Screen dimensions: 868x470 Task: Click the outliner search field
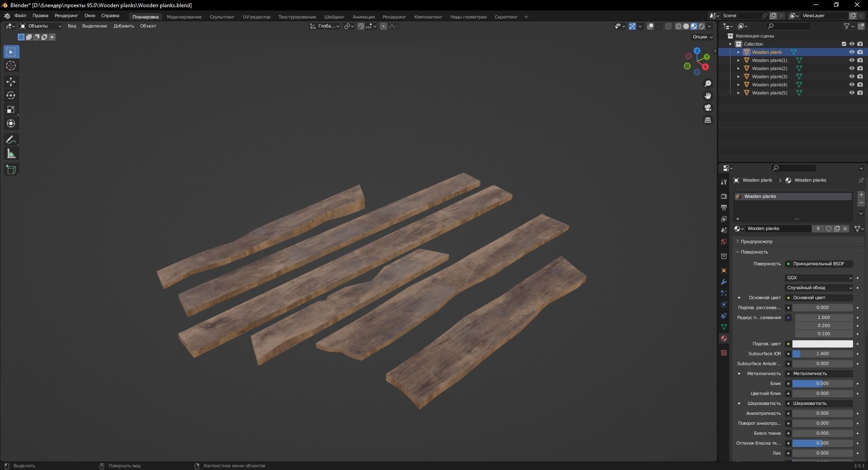point(788,26)
